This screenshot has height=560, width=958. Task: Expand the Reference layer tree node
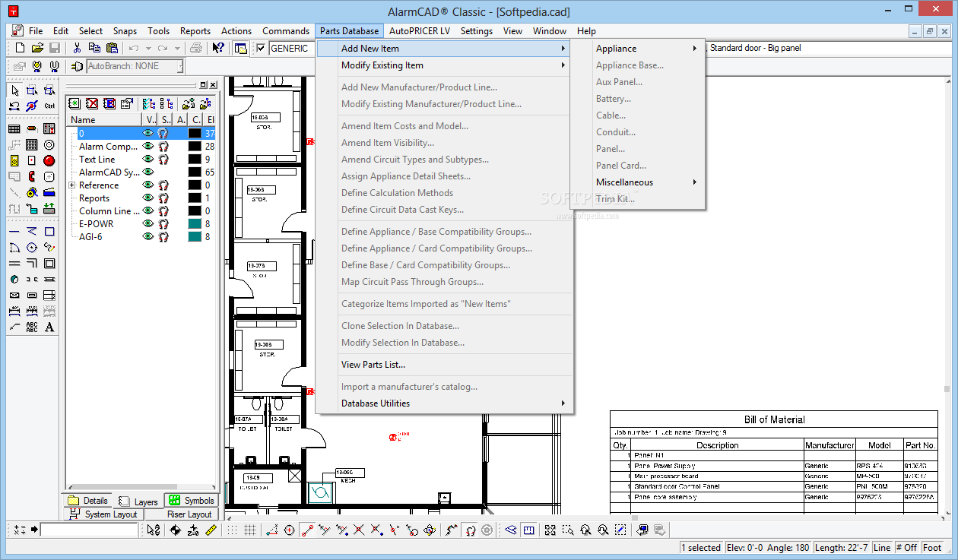coord(72,185)
